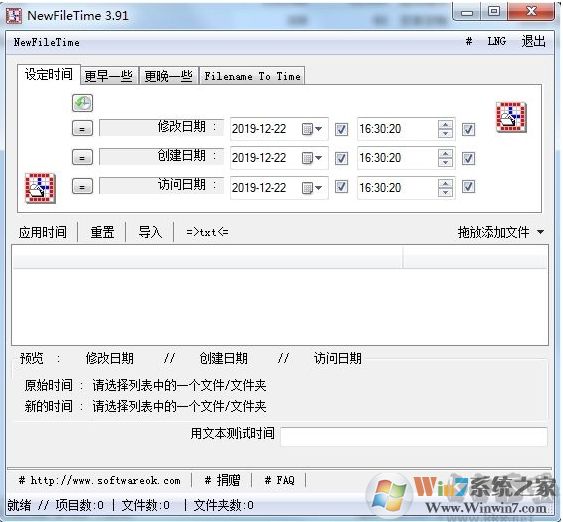
Task: Decrease the 创建日期 time with down arrow
Action: [x=445, y=163]
